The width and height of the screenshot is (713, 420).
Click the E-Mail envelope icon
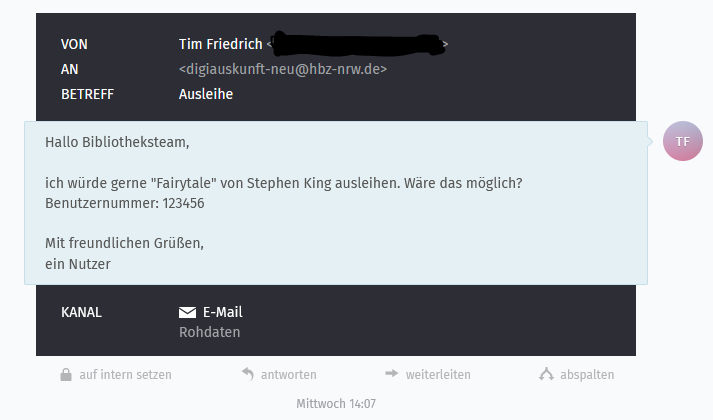pos(187,312)
